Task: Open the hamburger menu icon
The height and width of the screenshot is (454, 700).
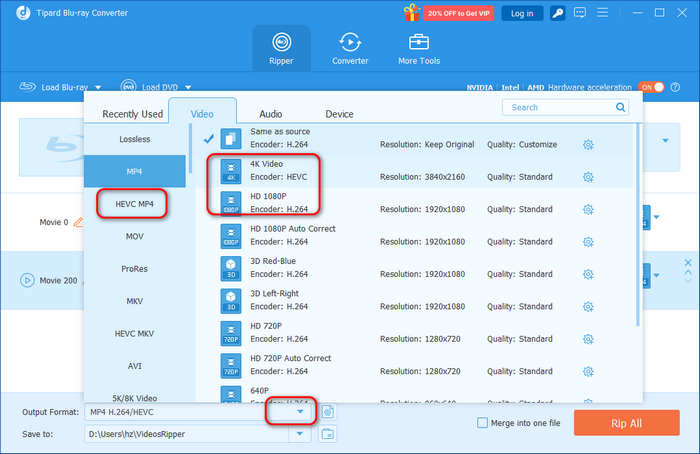Action: [603, 12]
